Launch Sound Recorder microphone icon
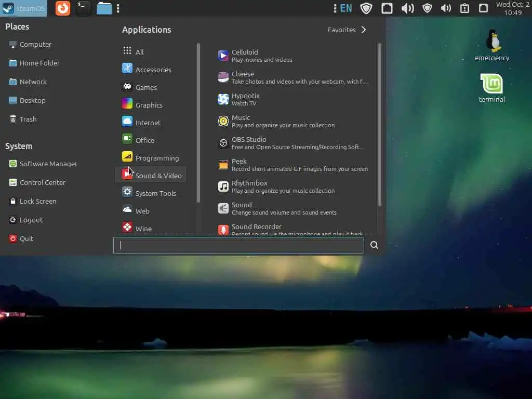 [223, 230]
